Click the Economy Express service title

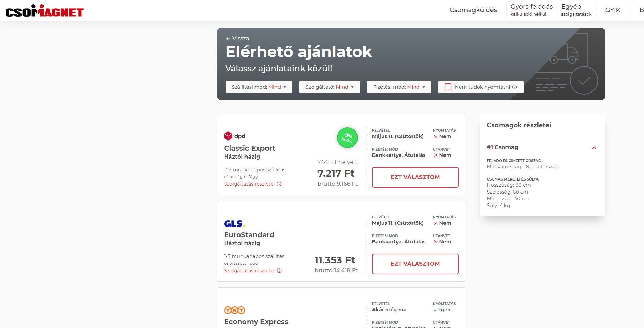tap(256, 322)
